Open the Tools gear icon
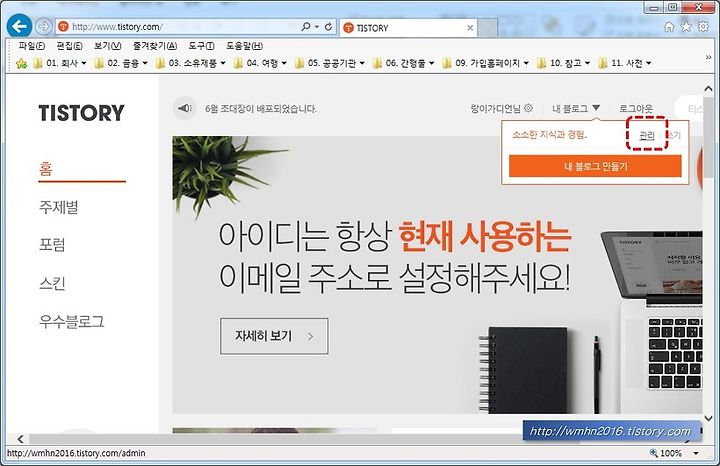This screenshot has height=466, width=720. point(703,27)
